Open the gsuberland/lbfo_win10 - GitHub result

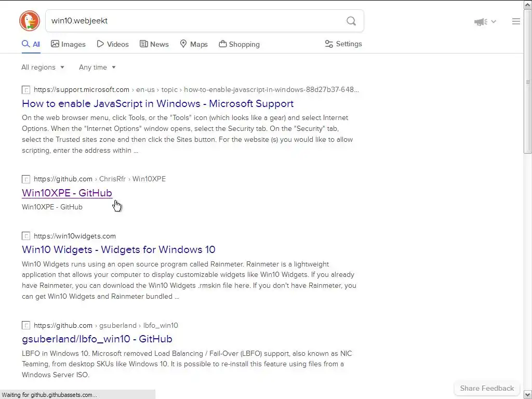97,339
